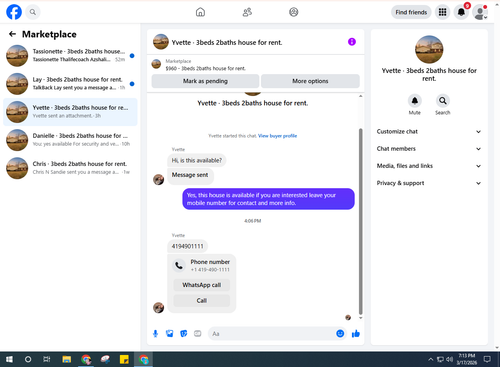Click the voice clip microphone icon
Image resolution: width=500 pixels, height=367 pixels.
(155, 334)
